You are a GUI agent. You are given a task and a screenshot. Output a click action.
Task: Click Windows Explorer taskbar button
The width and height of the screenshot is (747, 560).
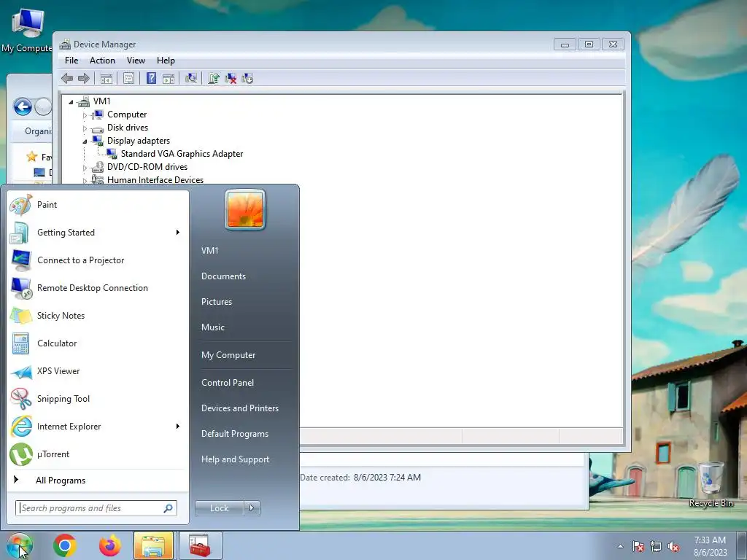(153, 545)
